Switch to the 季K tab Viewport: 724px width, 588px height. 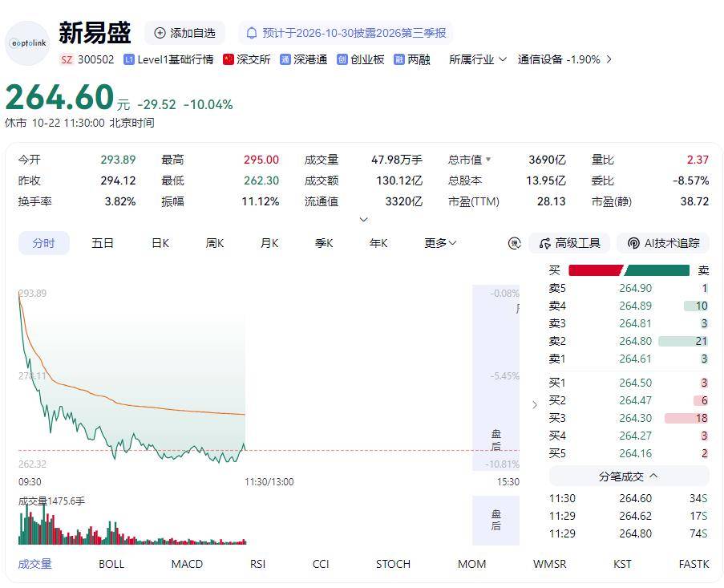324,243
